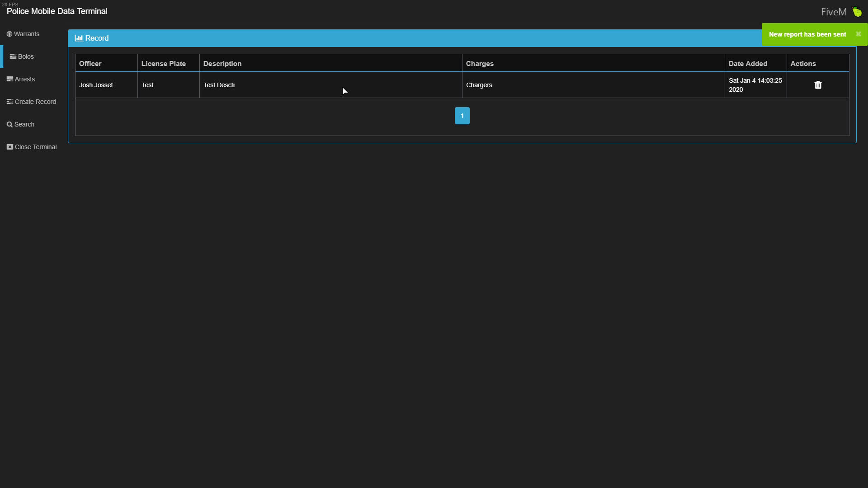
Task: Dismiss the New report notification
Action: click(x=858, y=34)
